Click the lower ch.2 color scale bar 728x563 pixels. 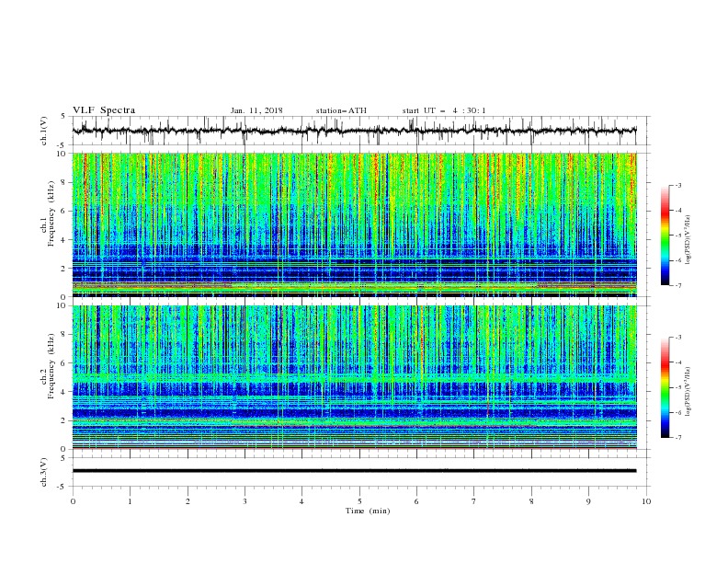pyautogui.click(x=665, y=387)
